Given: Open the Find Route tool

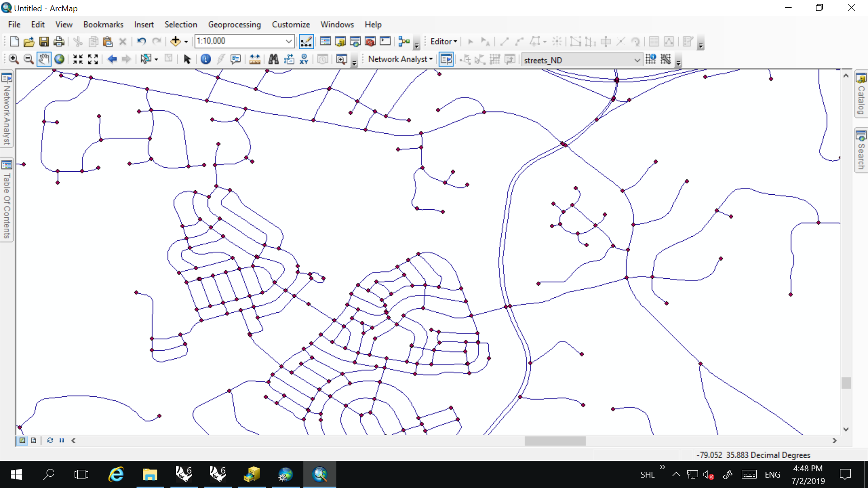Looking at the screenshot, I should pyautogui.click(x=289, y=59).
